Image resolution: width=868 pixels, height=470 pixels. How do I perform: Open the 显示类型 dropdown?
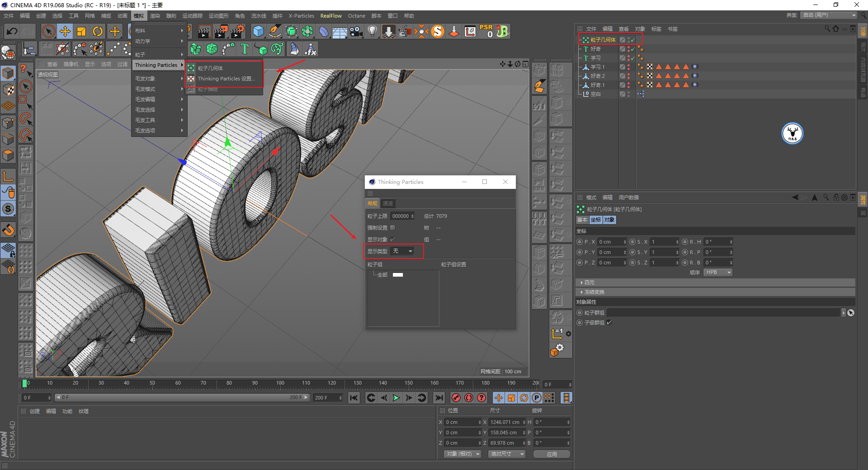coord(402,251)
